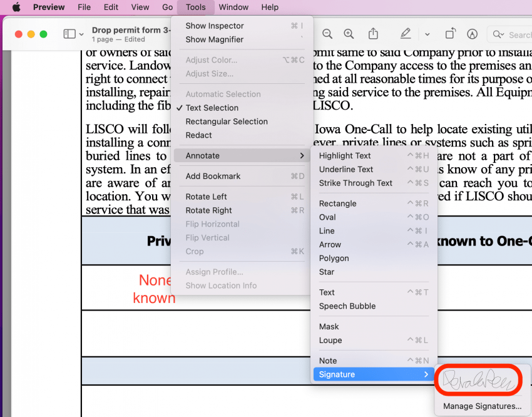Click the zoom in magnifier icon

[349, 34]
